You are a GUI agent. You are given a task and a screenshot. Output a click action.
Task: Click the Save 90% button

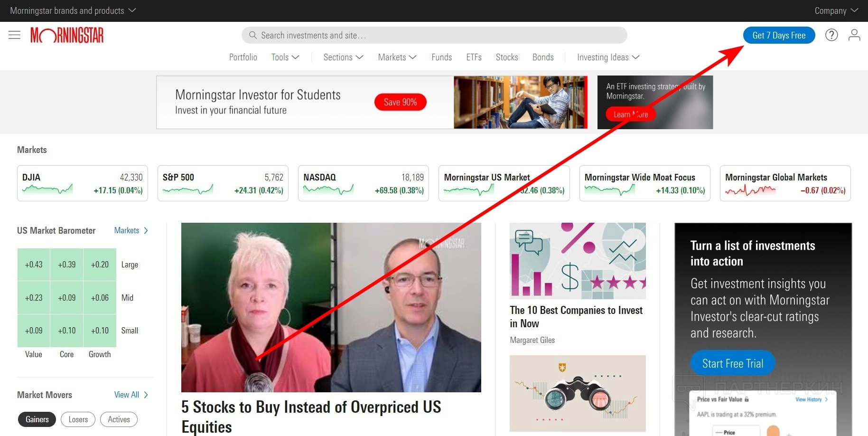coord(400,102)
